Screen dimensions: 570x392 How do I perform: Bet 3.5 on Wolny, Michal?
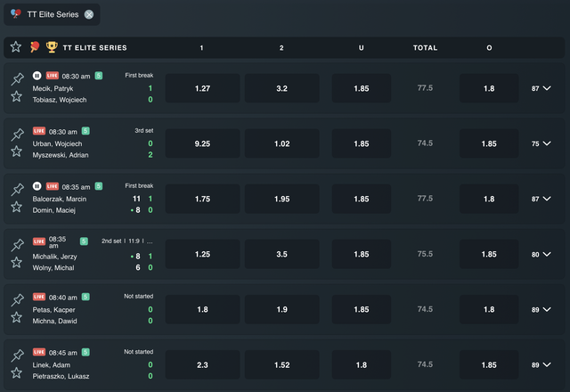[x=281, y=254]
